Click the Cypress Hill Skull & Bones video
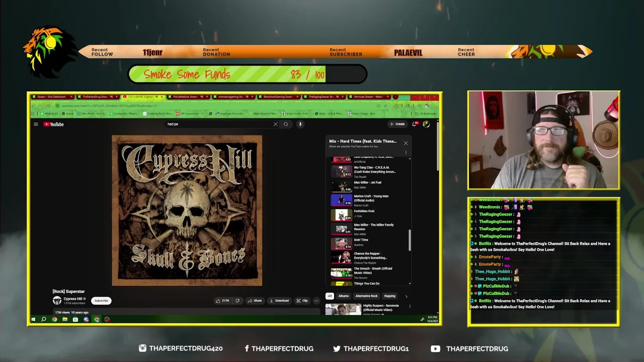 pyautogui.click(x=187, y=210)
